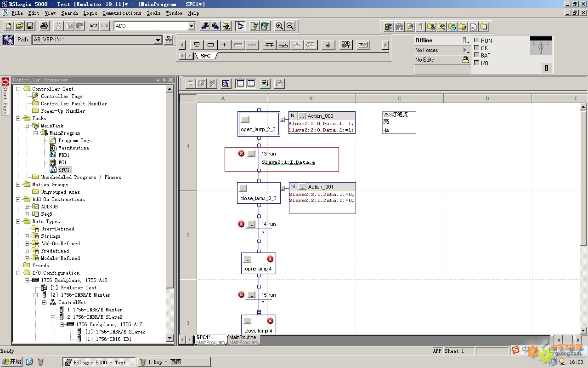The height and width of the screenshot is (368, 588).
Task: Click the Verify Controller icon
Action: (265, 26)
